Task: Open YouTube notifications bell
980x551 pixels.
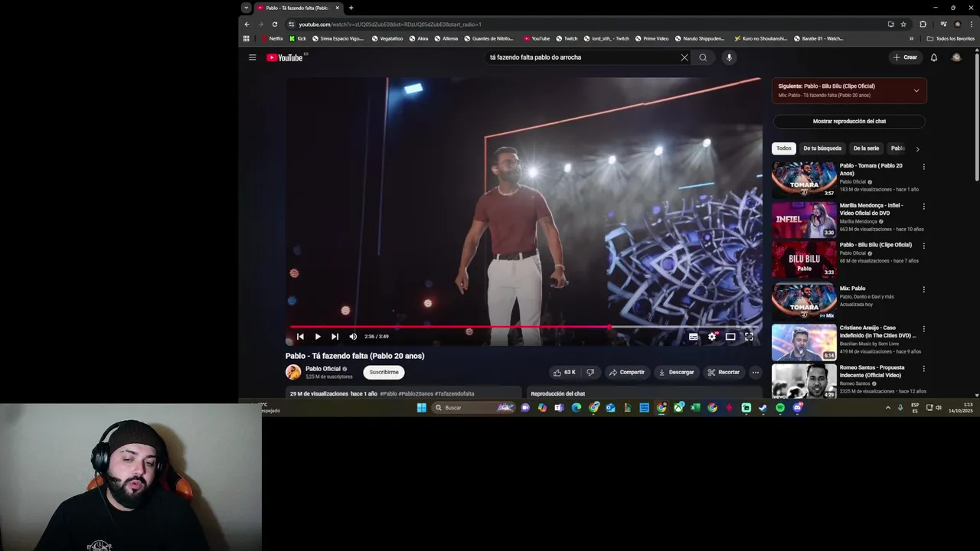Action: 934,57
